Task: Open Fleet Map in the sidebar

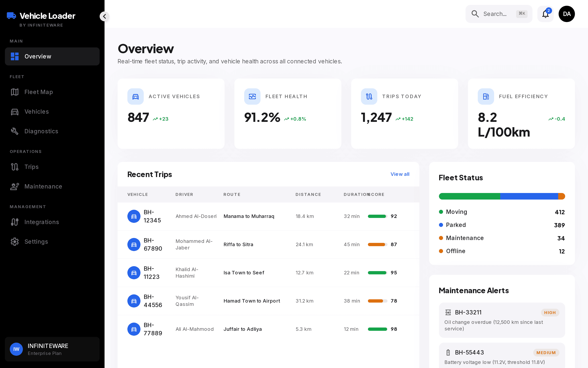Action: (52, 92)
